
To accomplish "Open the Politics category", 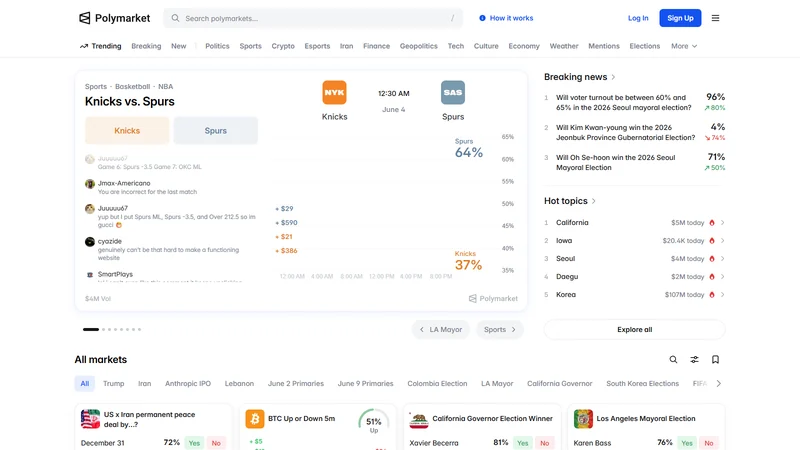I will click(217, 46).
